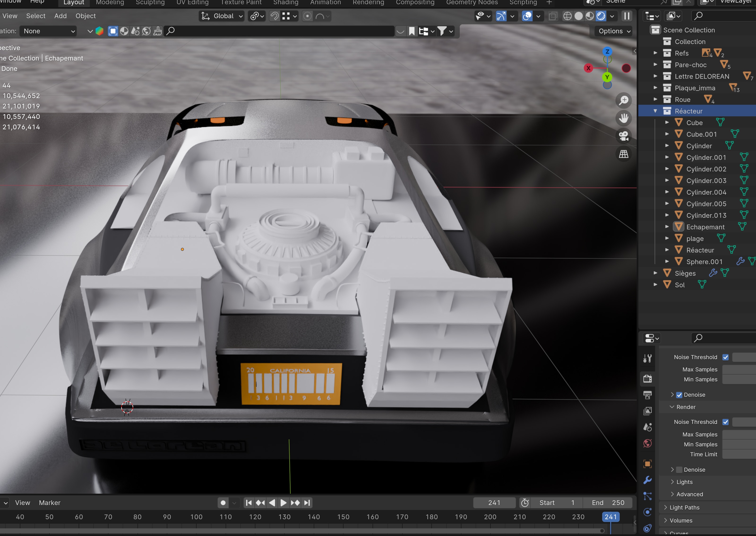Collapse the Réacteur collection
Screen dimensions: 756x536
pos(655,111)
